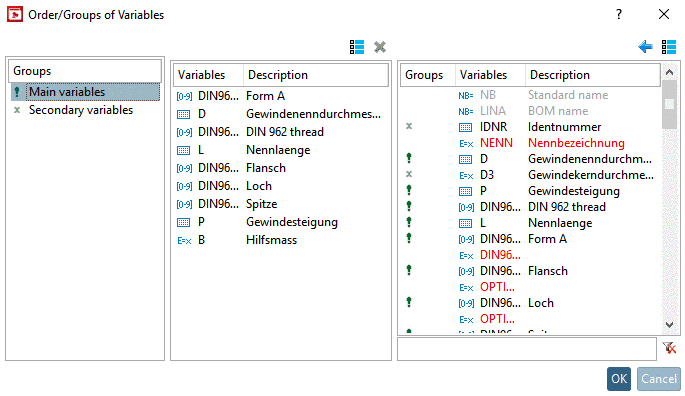Screen dimensions: 685x396
Task: Select the Form A row in the right list
Action: pyautogui.click(x=530, y=239)
